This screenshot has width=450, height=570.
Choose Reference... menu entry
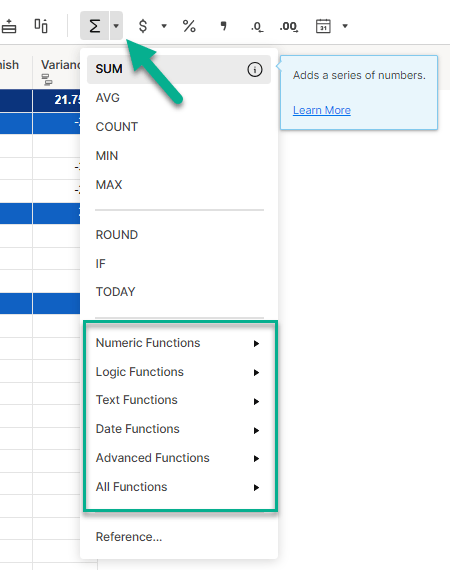point(179,537)
